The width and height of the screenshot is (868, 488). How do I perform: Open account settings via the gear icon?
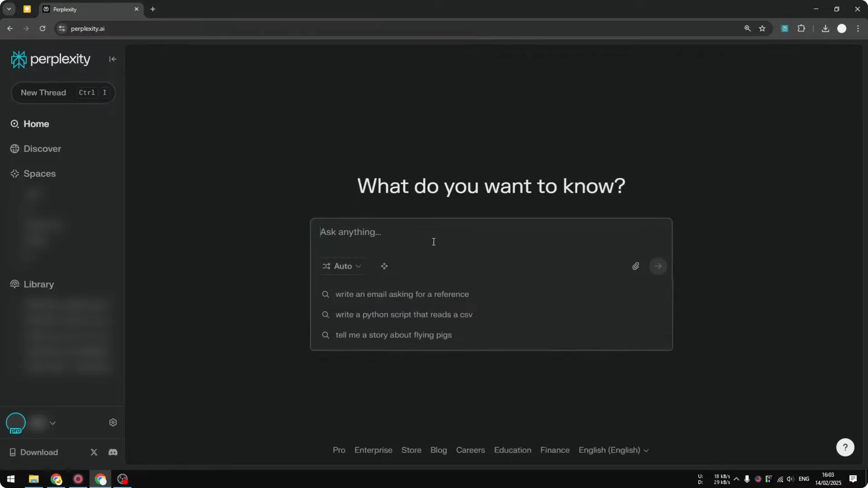[113, 422]
